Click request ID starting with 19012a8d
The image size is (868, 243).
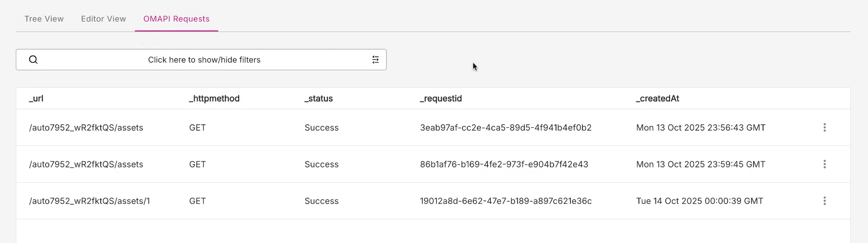[506, 201]
